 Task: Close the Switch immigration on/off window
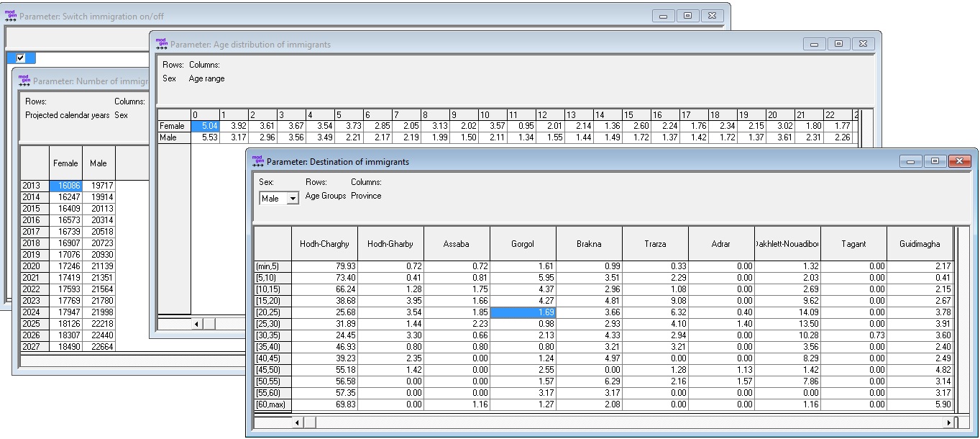[712, 16]
